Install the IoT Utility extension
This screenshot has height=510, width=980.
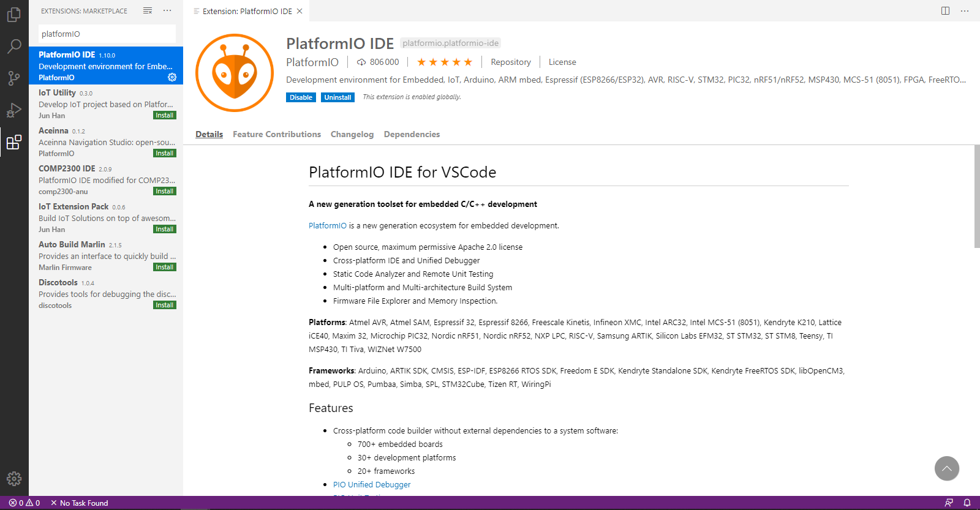click(164, 115)
